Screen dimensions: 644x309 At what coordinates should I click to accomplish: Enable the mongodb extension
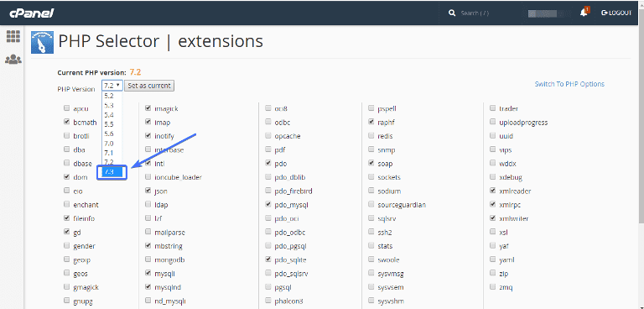[148, 259]
